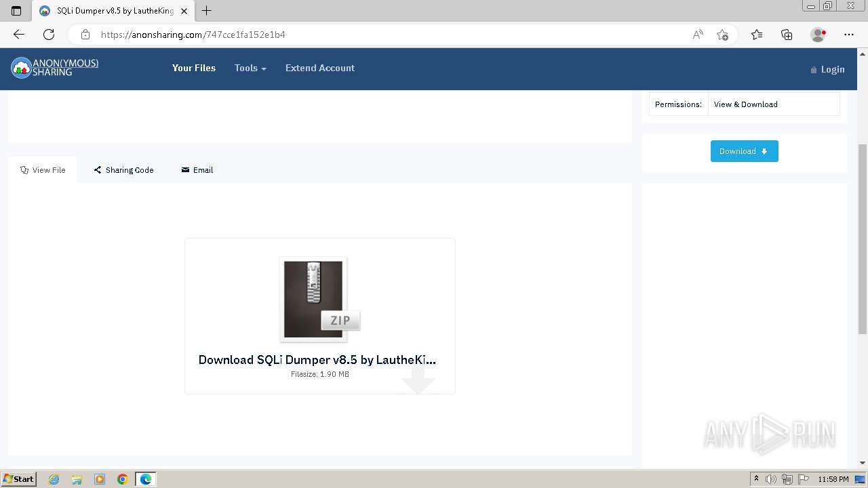Click the ZIP file thumbnail

tap(319, 299)
